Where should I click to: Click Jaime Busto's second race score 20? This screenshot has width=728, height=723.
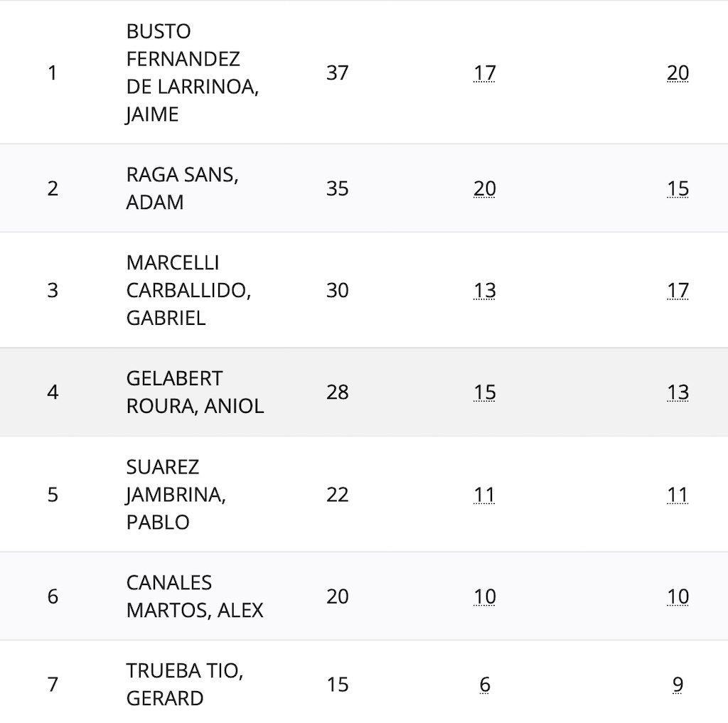coord(678,73)
